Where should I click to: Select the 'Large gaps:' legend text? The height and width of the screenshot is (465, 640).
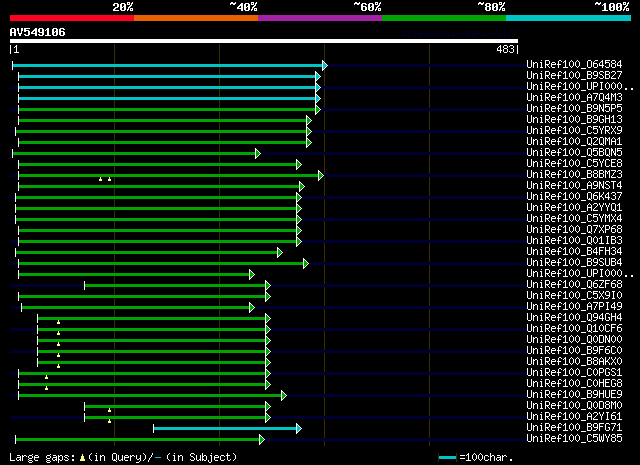point(42,457)
